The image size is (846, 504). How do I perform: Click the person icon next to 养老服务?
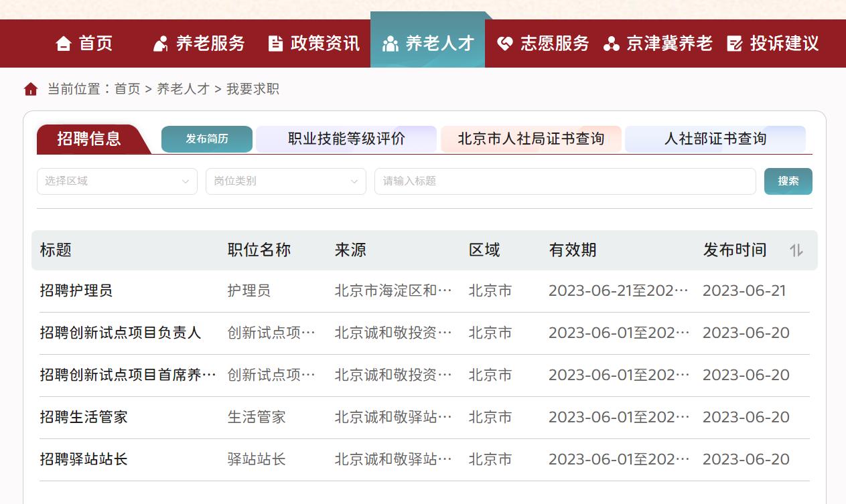(160, 43)
